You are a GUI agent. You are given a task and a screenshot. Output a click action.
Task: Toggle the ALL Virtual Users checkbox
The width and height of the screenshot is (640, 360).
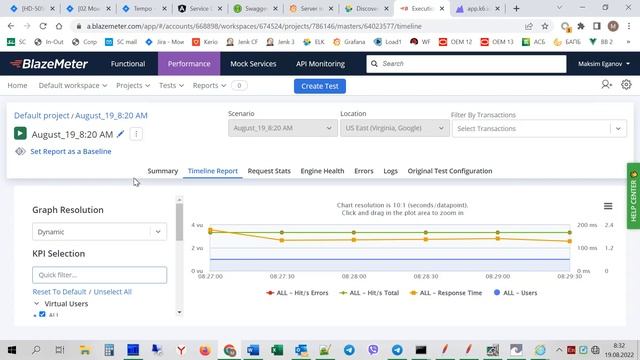[x=42, y=314]
